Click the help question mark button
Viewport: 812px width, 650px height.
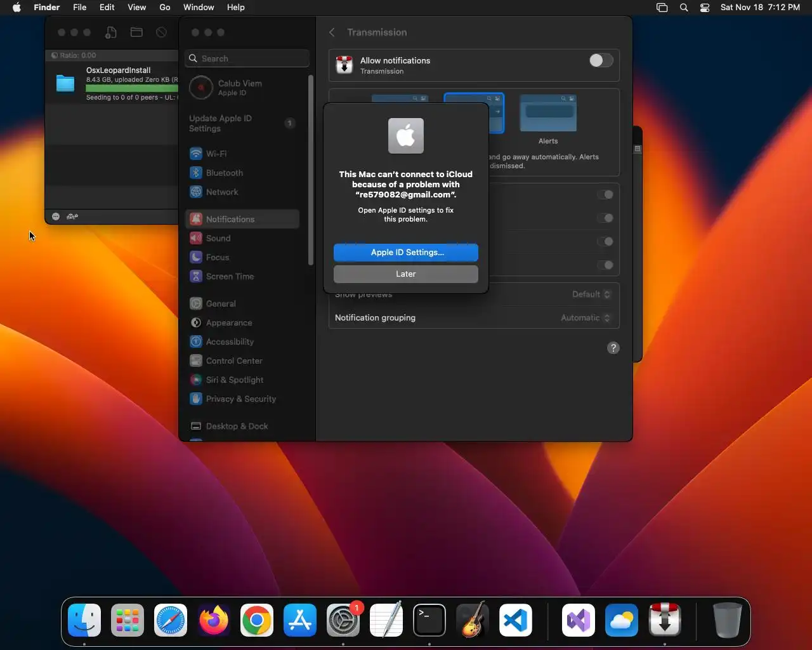(x=613, y=348)
